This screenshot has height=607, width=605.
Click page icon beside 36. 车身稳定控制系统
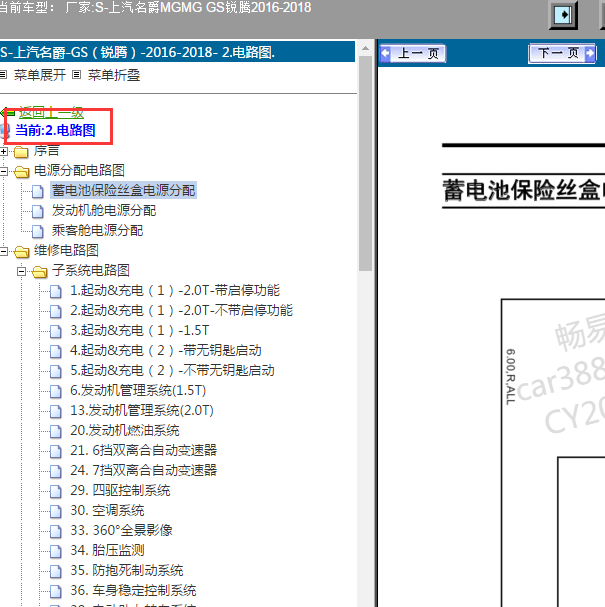56,592
